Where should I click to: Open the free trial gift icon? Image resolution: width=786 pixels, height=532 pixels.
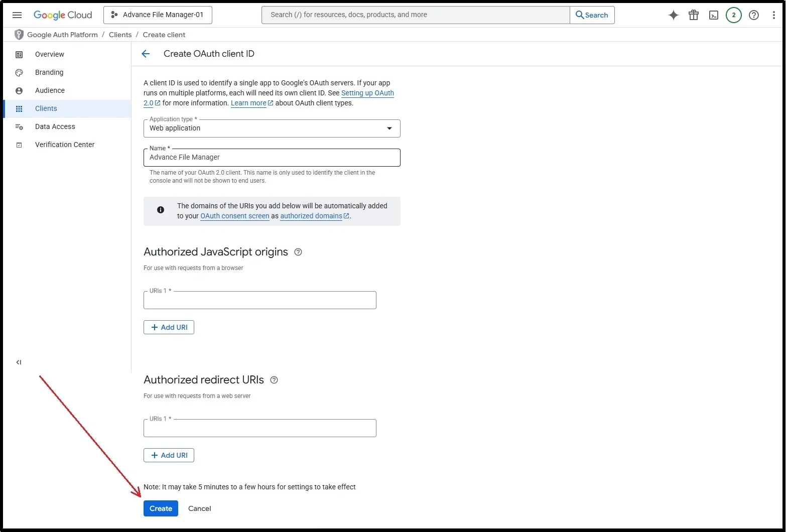coord(694,15)
